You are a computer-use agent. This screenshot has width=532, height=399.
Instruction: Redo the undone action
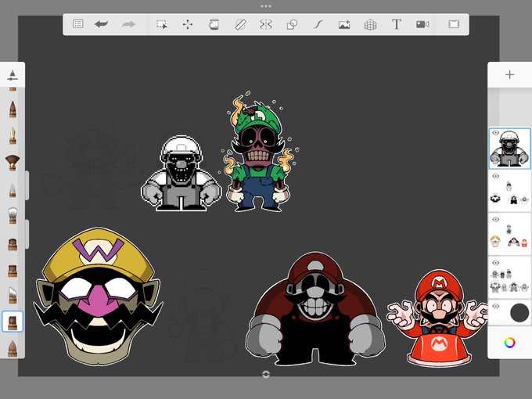[128, 24]
